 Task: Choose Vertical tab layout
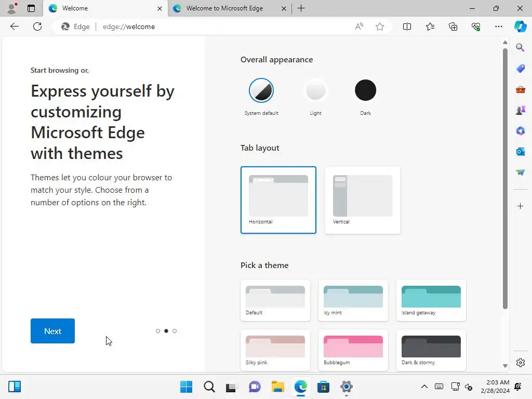362,200
